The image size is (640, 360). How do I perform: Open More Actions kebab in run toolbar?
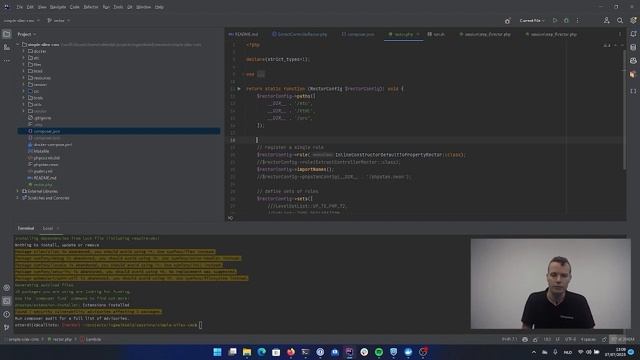[577, 20]
